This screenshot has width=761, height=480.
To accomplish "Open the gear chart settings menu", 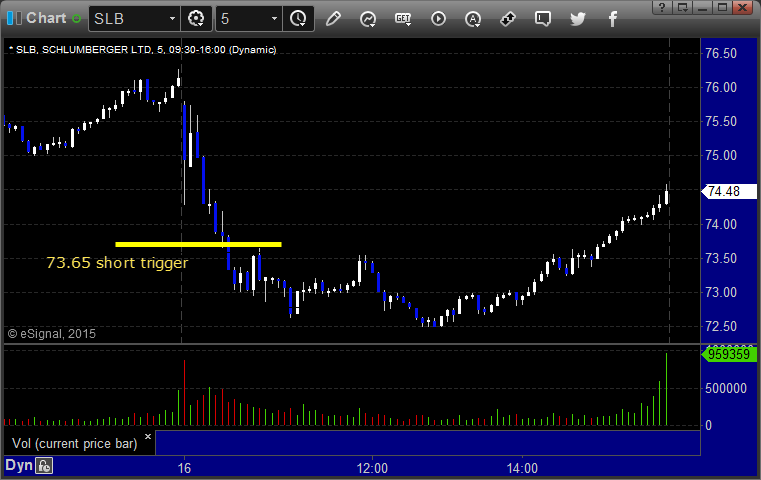I will pyautogui.click(x=196, y=18).
